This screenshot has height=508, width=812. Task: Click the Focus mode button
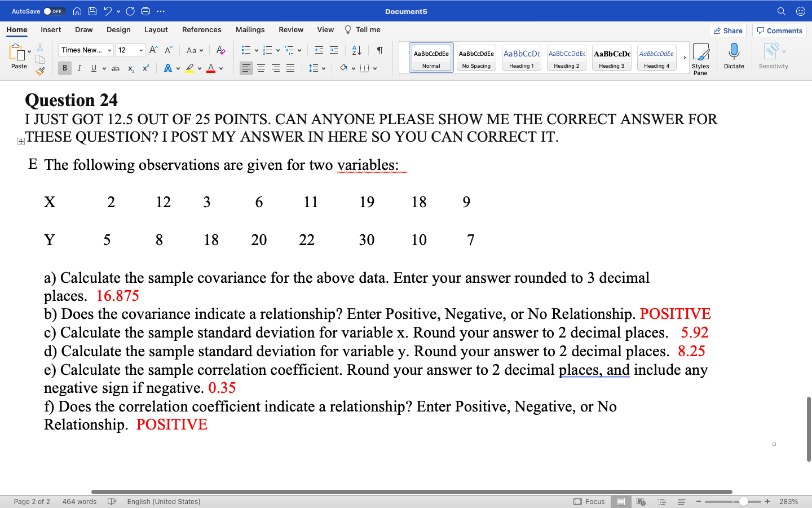pos(589,501)
